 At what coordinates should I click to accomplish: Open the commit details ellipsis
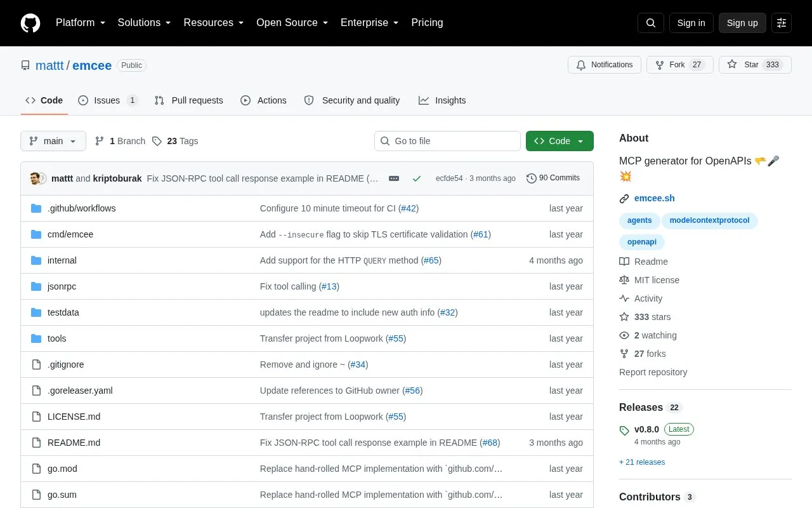(394, 178)
